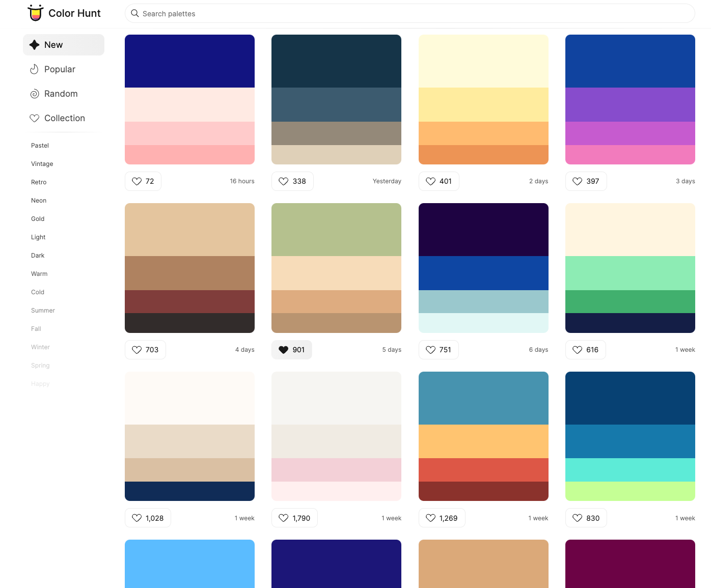The width and height of the screenshot is (711, 588).
Task: Open the teal and orange palette thumbnail
Action: point(483,436)
